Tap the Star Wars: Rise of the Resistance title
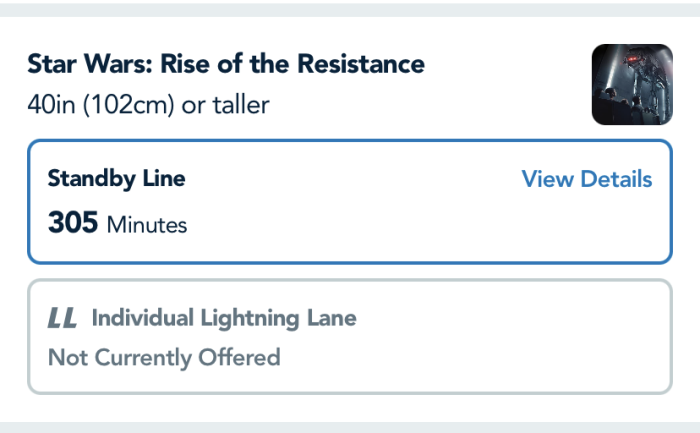The image size is (700, 433). tap(226, 65)
